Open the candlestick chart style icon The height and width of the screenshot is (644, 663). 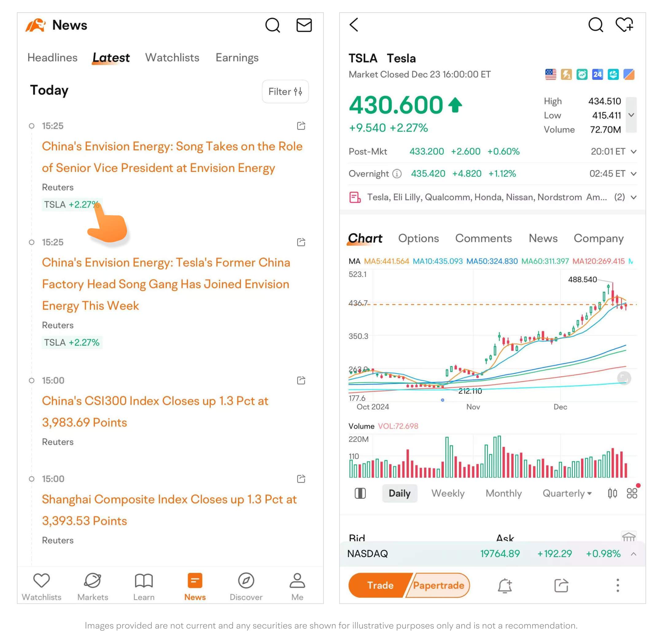click(612, 493)
